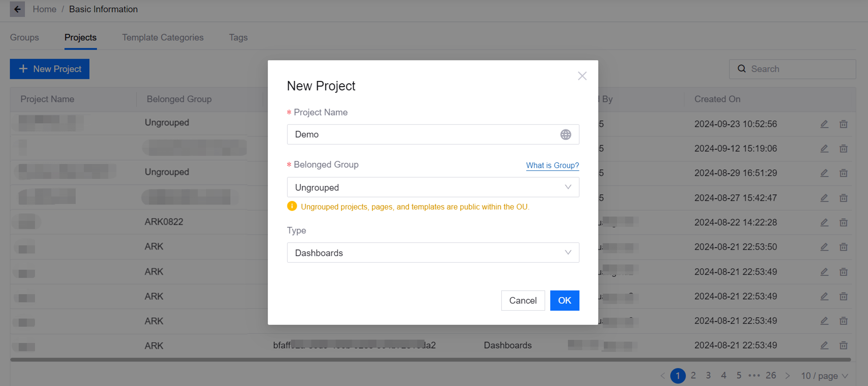
Task: Open the Belonged Group dropdown showing Ungrouped
Action: (x=433, y=187)
